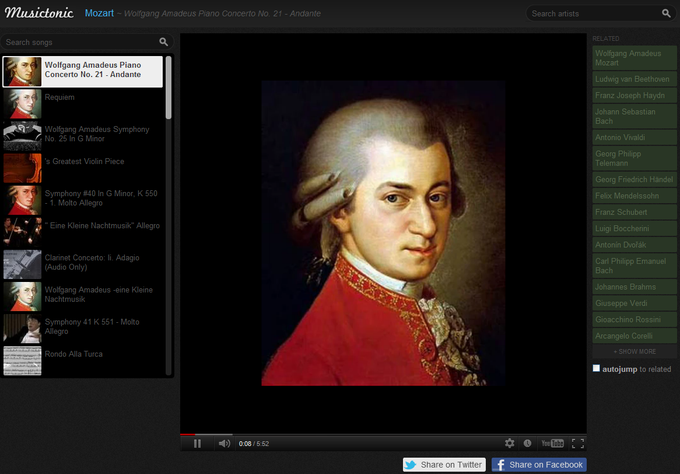
Task: Click the Search artists magnifier icon
Action: pyautogui.click(x=666, y=13)
